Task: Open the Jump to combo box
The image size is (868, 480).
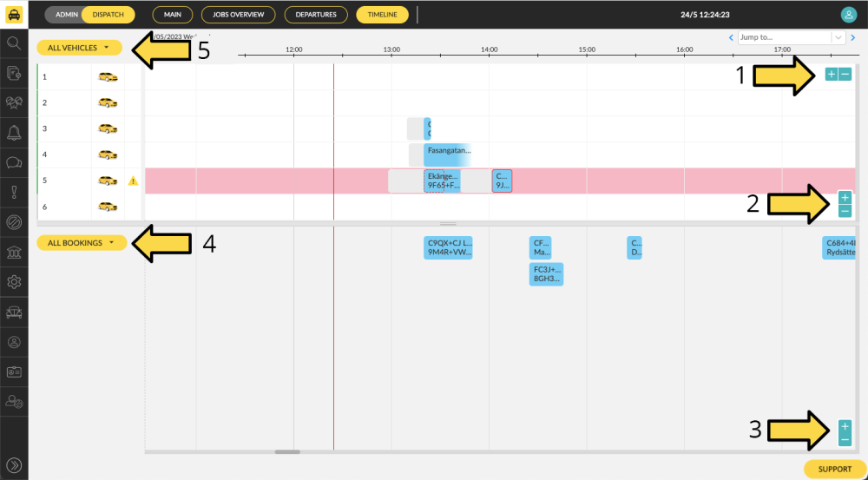Action: 791,37
